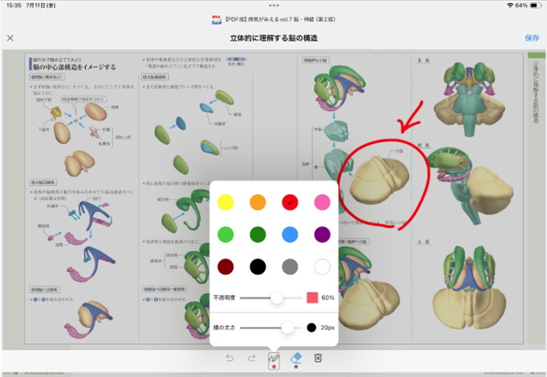This screenshot has width=547, height=377.
Task: Choose the pink color swatch
Action: (322, 202)
